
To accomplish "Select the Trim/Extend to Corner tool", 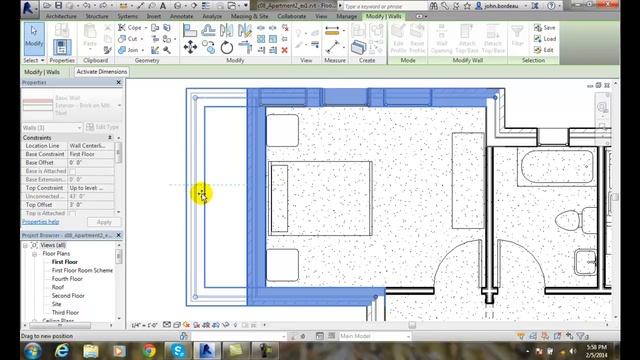I will click(x=245, y=47).
